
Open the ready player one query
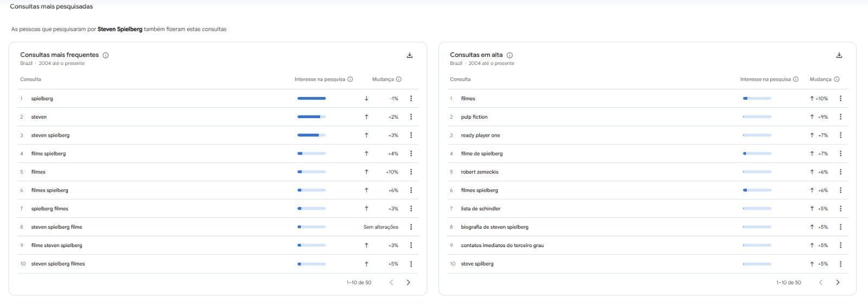480,135
